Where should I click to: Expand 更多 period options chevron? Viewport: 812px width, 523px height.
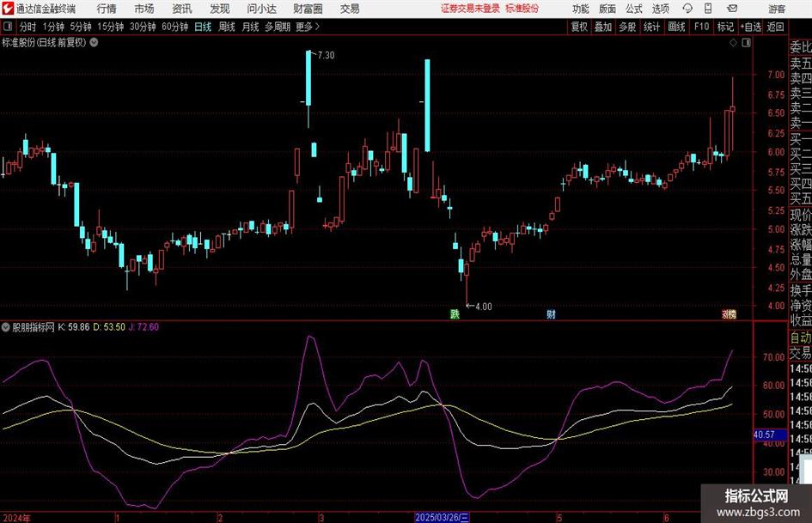317,27
